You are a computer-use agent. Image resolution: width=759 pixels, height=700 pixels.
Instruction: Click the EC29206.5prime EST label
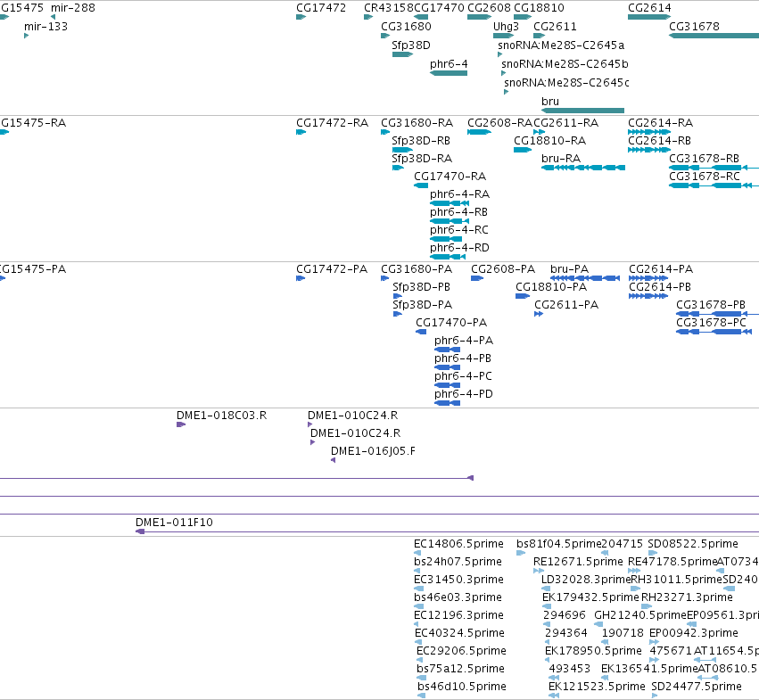(x=461, y=651)
